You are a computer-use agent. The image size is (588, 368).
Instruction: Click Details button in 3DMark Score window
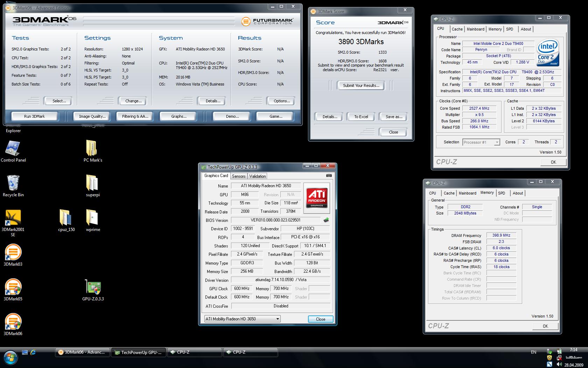pos(330,117)
